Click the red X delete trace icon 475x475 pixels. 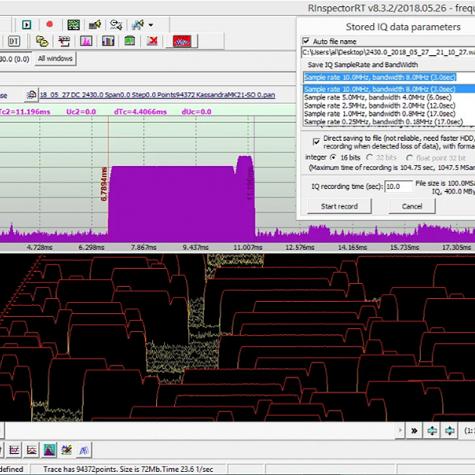(x=152, y=41)
